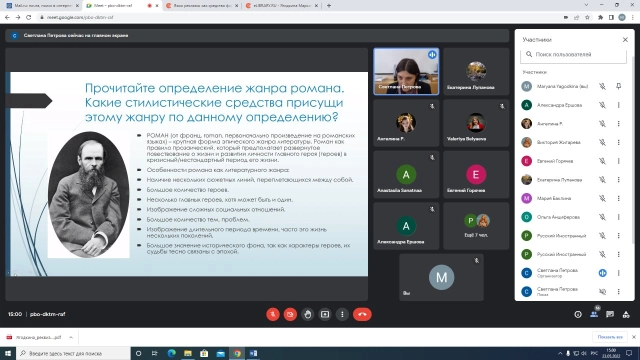Image resolution: width=640 pixels, height=360 pixels.
Task: Open meeting details info icon
Action: tap(578, 314)
